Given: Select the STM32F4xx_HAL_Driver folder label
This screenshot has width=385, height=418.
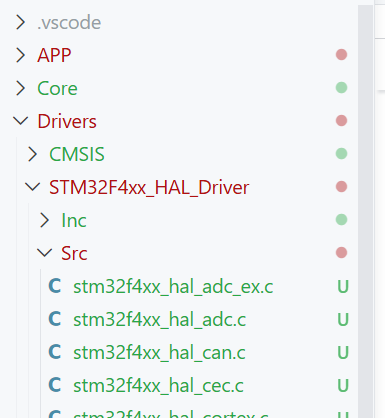Looking at the screenshot, I should (x=149, y=187).
